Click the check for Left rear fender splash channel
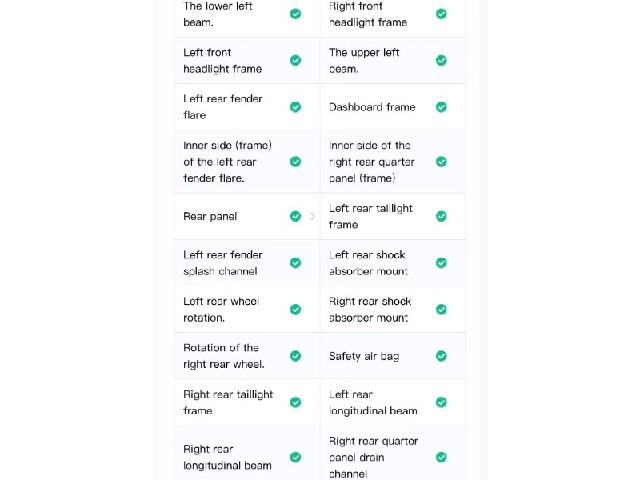Screen dimensions: 640x480 (x=296, y=263)
